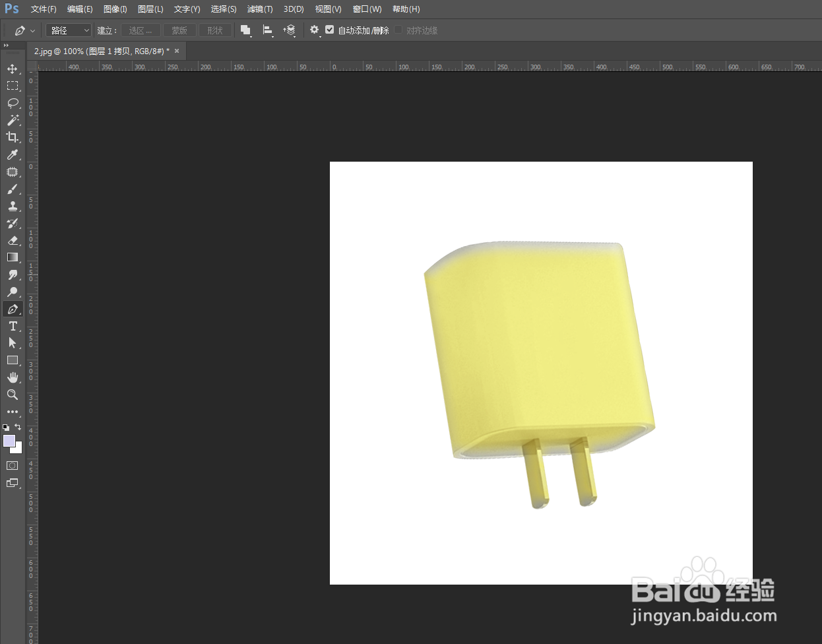The image size is (822, 644).
Task: Select the Hand tool
Action: coord(13,377)
